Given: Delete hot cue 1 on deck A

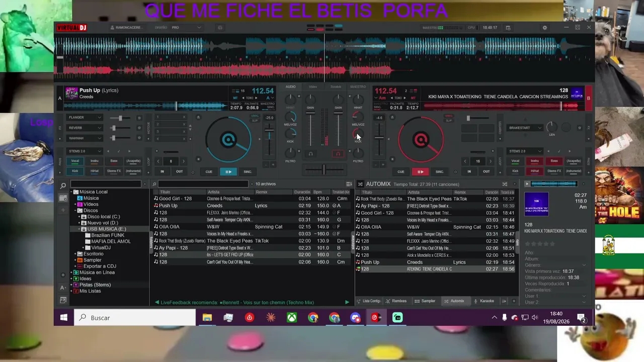Looking at the screenshot, I should click(184, 117).
